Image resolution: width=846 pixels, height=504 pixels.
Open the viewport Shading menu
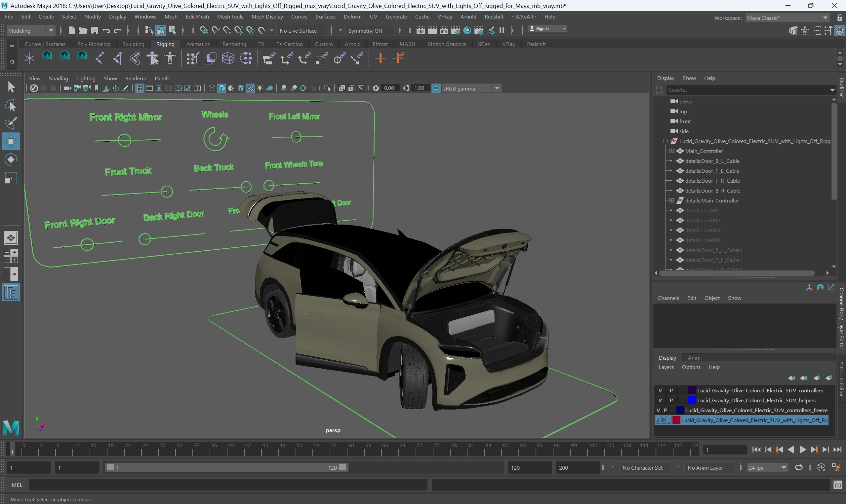[58, 79]
